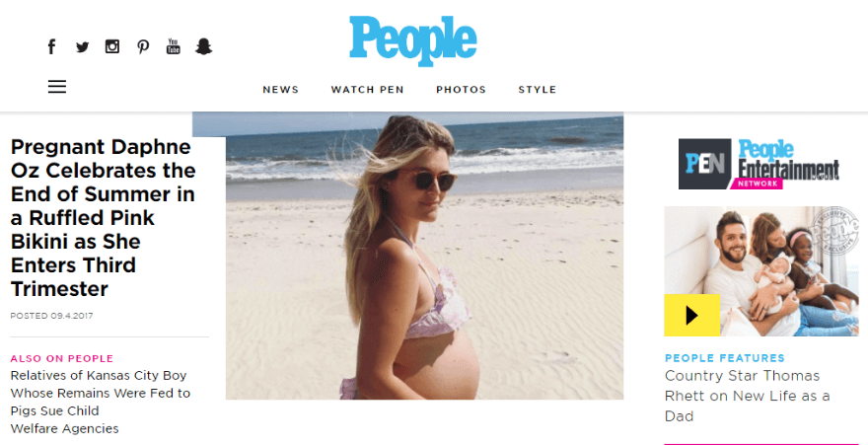868x445 pixels.
Task: Click the People logo
Action: click(x=413, y=41)
